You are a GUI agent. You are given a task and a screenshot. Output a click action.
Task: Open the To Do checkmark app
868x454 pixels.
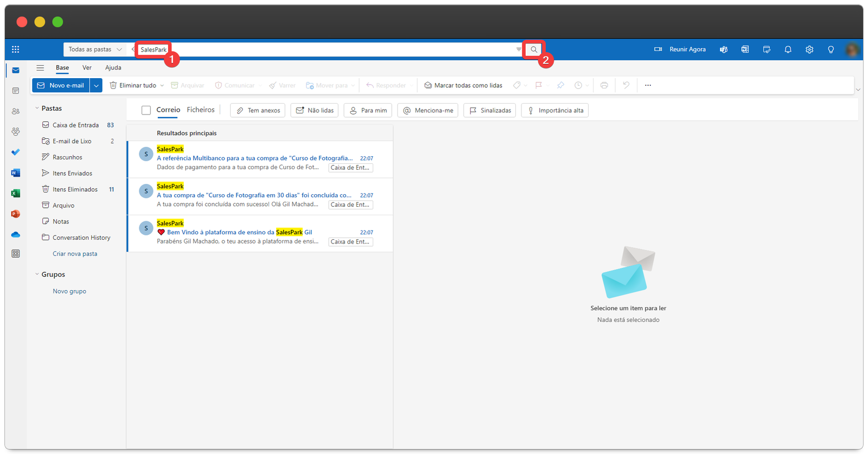point(15,152)
